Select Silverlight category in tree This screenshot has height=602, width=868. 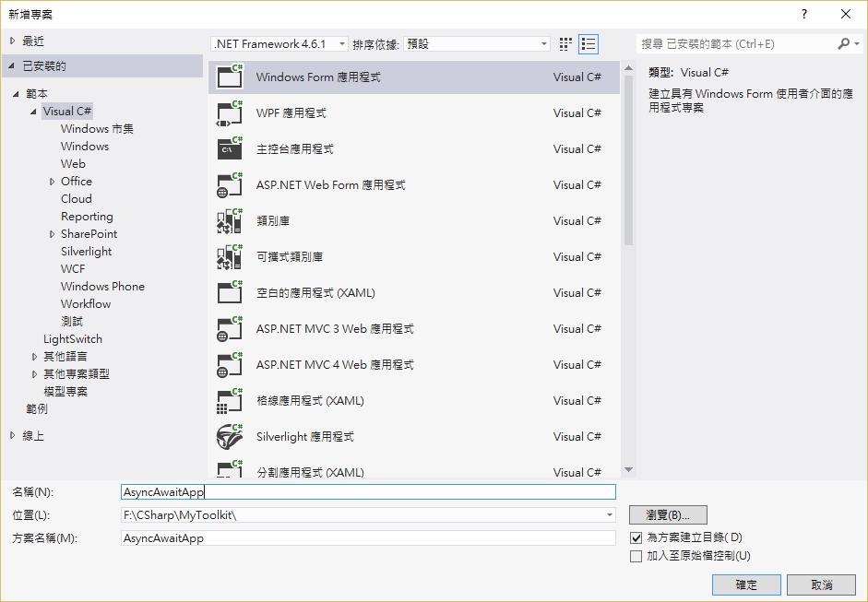(87, 251)
